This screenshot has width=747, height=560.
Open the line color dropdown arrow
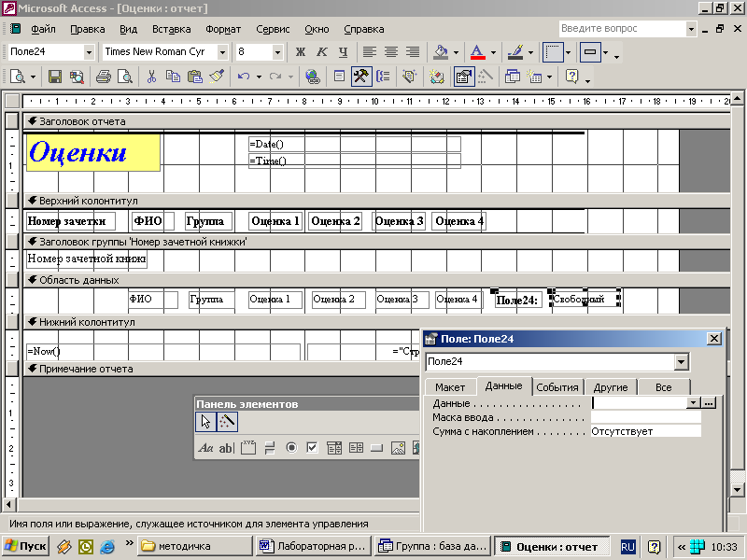point(530,52)
